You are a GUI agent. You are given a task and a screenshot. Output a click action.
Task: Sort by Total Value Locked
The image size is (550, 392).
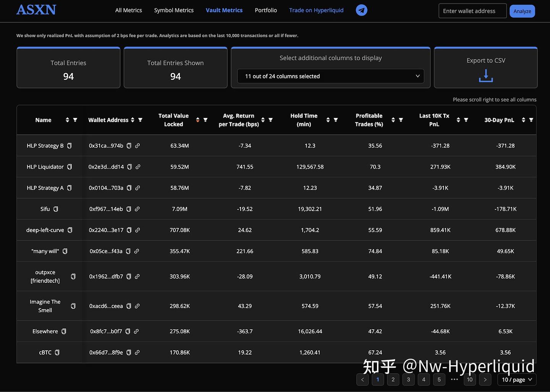pyautogui.click(x=197, y=120)
